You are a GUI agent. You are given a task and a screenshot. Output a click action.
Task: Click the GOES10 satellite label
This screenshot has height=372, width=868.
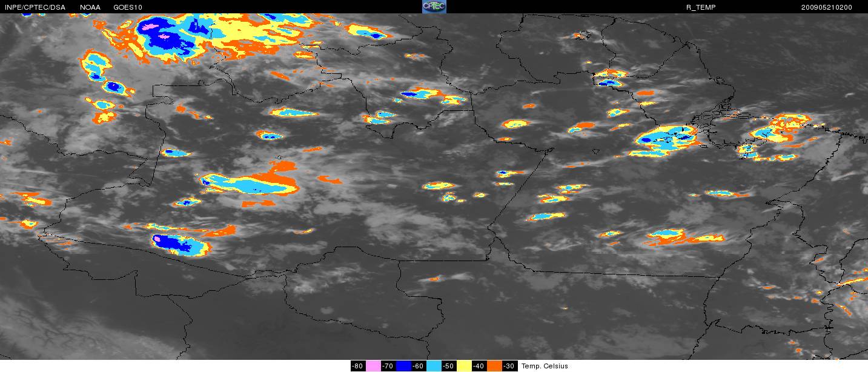(128, 7)
